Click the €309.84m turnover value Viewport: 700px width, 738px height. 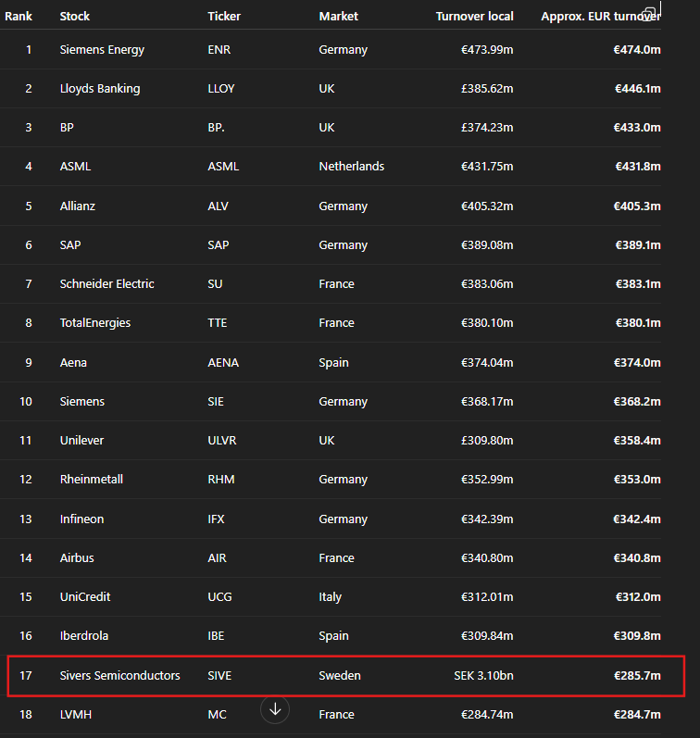point(487,636)
